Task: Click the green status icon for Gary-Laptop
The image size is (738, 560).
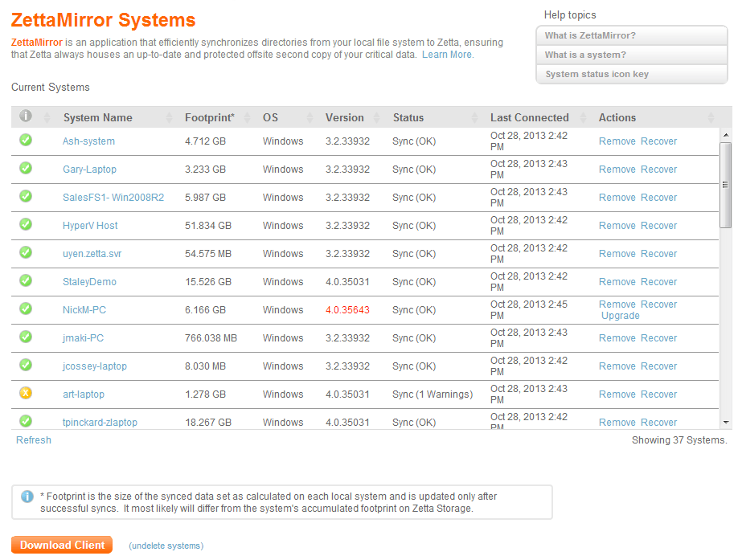Action: tap(26, 168)
